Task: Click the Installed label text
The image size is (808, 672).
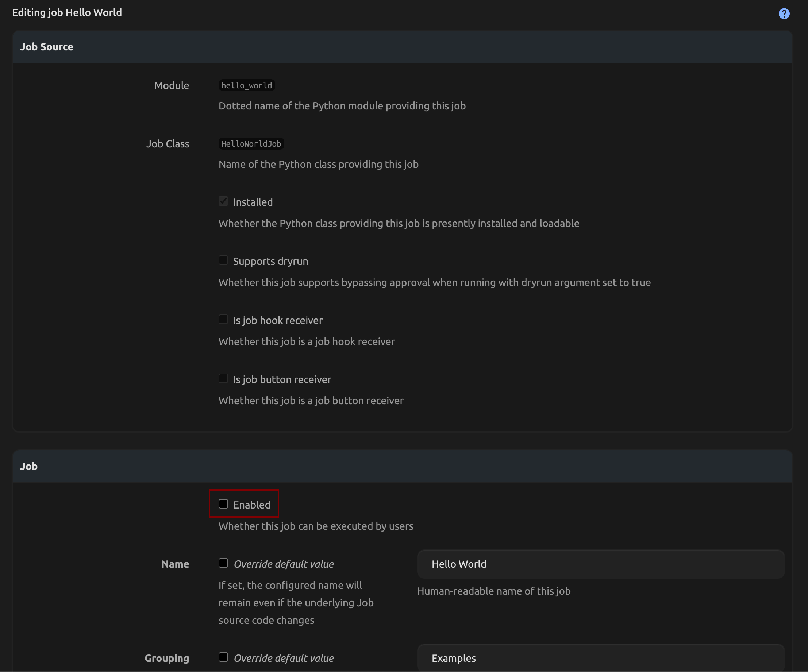Action: click(253, 202)
